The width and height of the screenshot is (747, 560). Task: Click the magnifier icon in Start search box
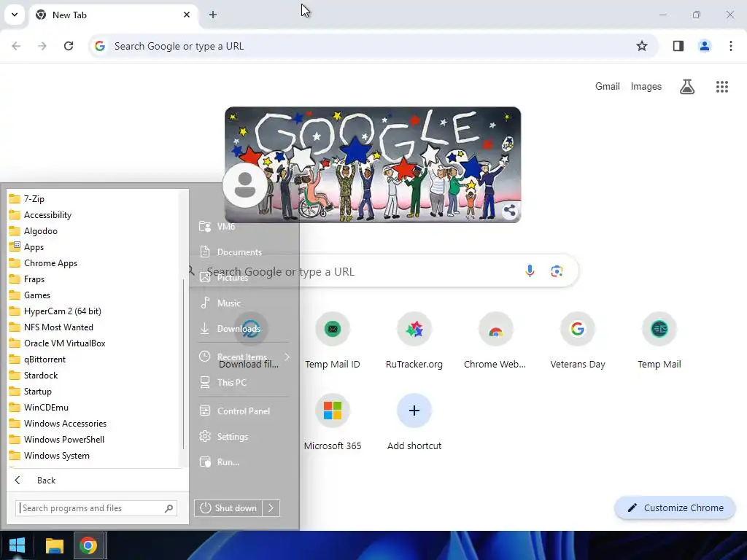[169, 508]
